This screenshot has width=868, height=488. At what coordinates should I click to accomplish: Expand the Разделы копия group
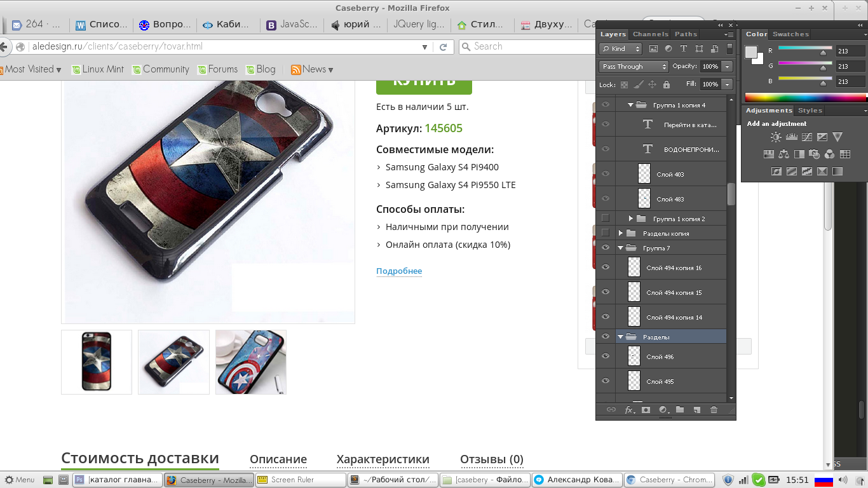pos(621,233)
